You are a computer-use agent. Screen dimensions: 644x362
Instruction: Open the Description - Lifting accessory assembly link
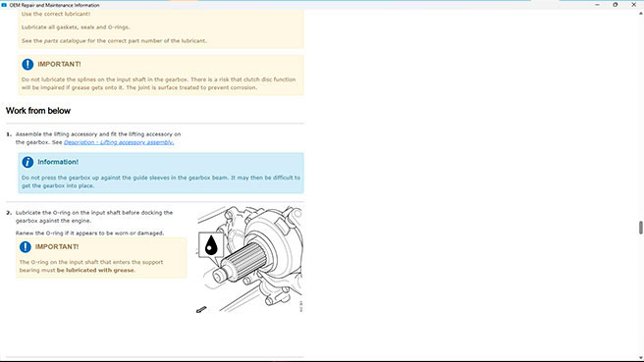click(119, 142)
